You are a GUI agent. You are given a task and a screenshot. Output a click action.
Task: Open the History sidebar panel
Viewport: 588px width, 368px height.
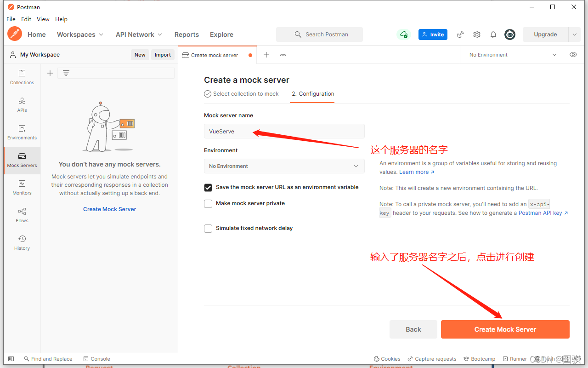coord(22,243)
